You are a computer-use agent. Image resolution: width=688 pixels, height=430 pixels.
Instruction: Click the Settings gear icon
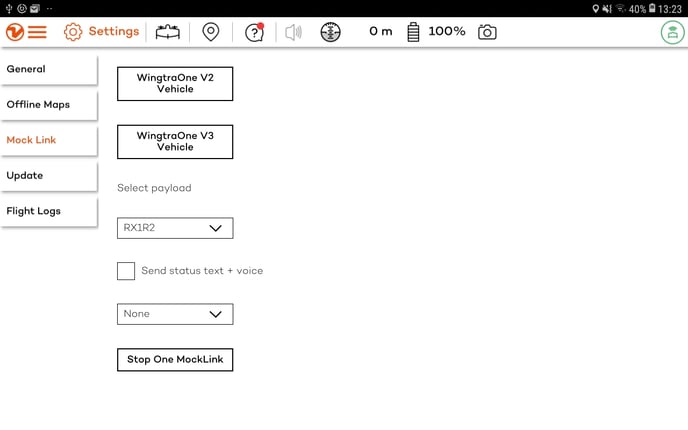[x=73, y=32]
